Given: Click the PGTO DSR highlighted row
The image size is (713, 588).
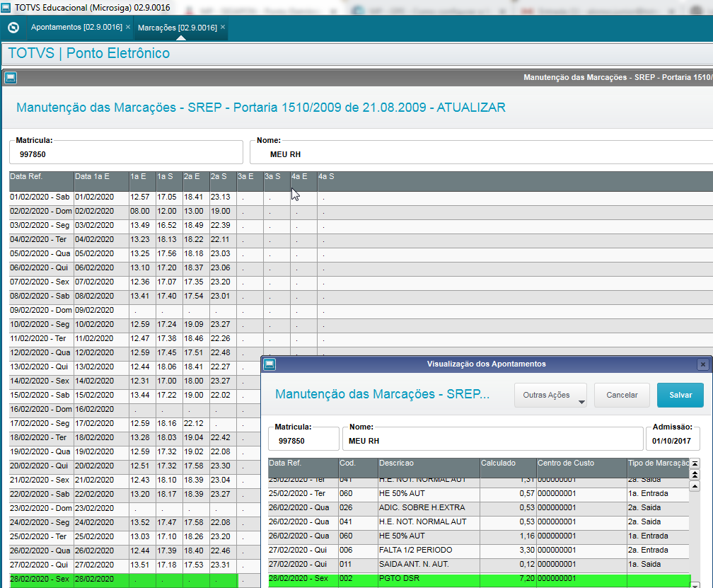Looking at the screenshot, I should [x=478, y=579].
